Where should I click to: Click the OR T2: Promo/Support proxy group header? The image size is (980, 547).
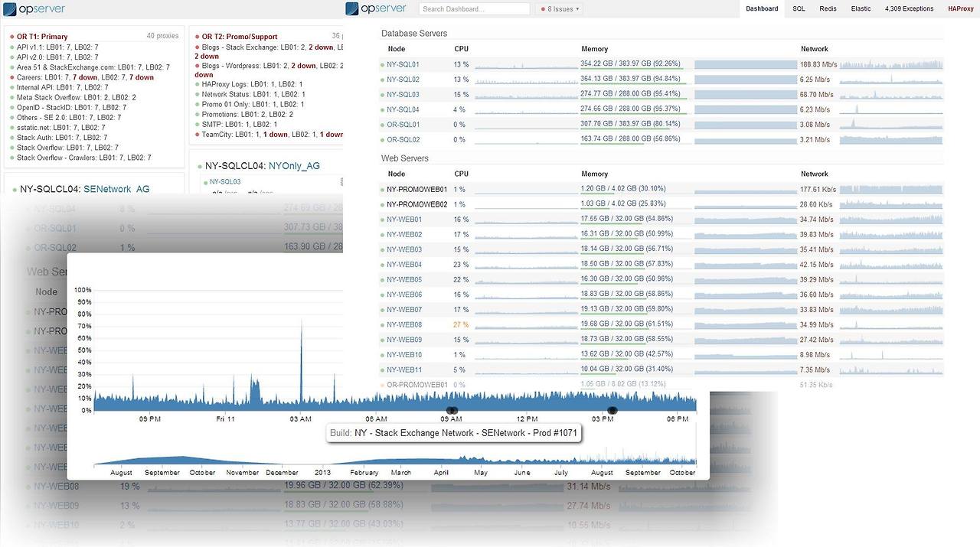240,37
